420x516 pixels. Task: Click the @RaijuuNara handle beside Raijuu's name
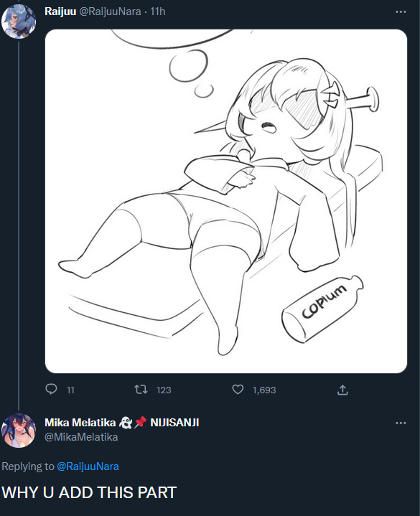110,11
